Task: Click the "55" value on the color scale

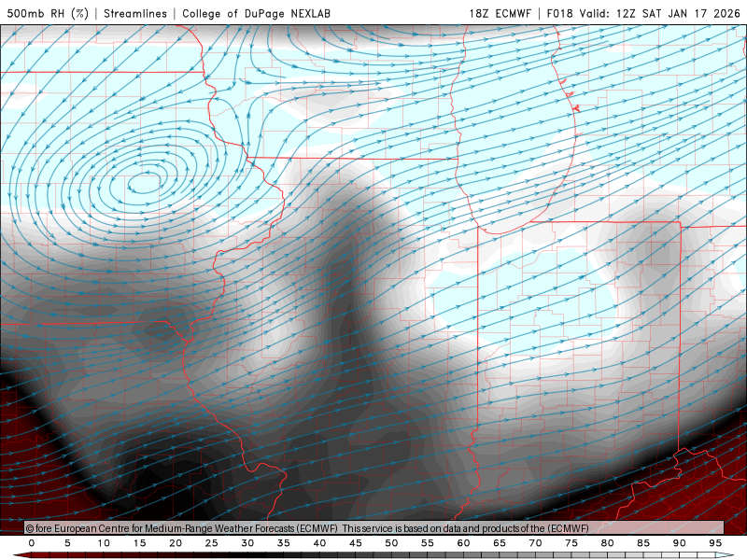Action: click(x=428, y=543)
